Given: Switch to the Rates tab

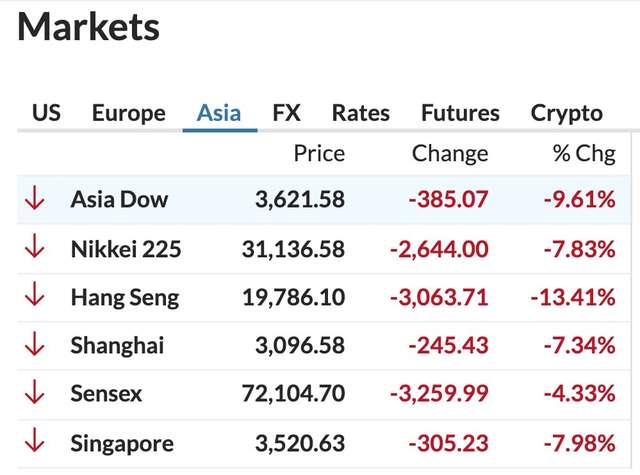Looking at the screenshot, I should click(x=361, y=113).
